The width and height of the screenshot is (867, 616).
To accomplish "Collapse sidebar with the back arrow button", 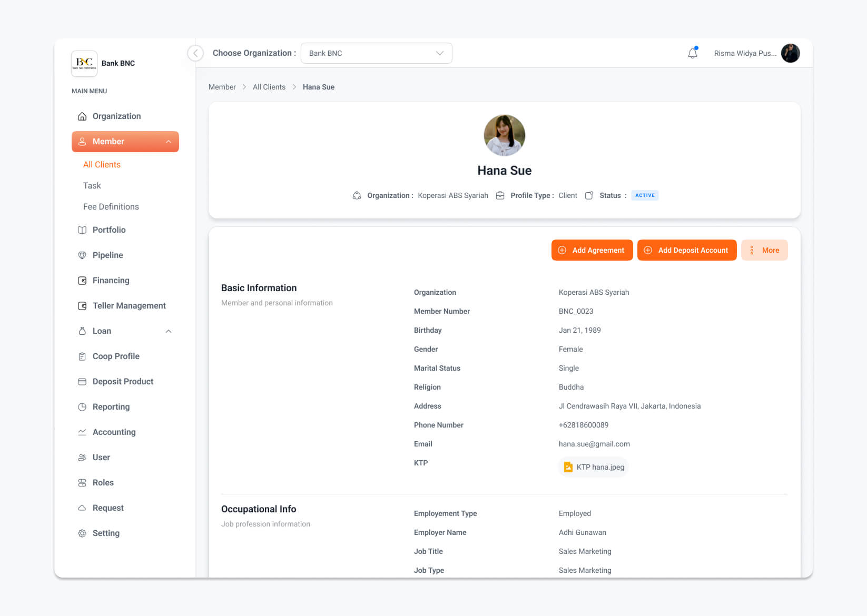I will pos(195,53).
